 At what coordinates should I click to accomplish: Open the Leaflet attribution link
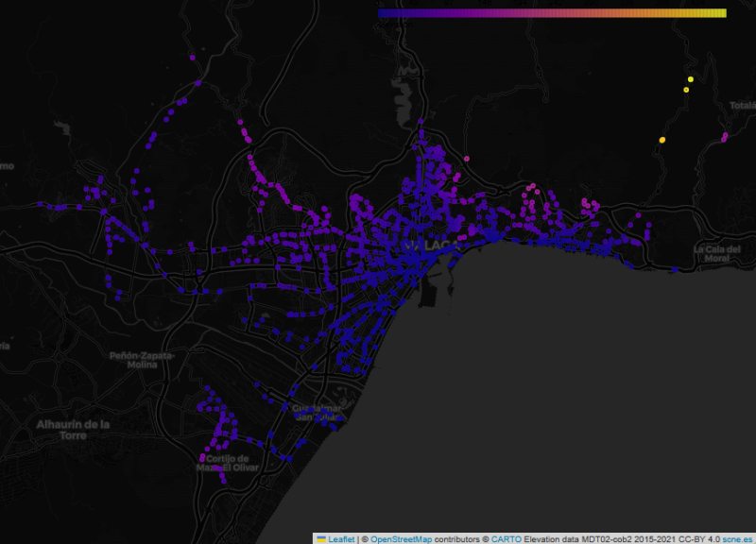pos(336,539)
